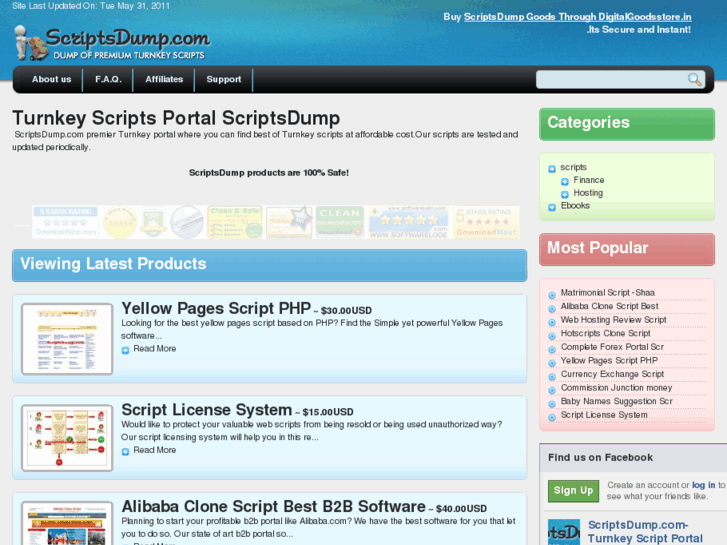
Task: Open the Affiliates menu item
Action: click(164, 79)
